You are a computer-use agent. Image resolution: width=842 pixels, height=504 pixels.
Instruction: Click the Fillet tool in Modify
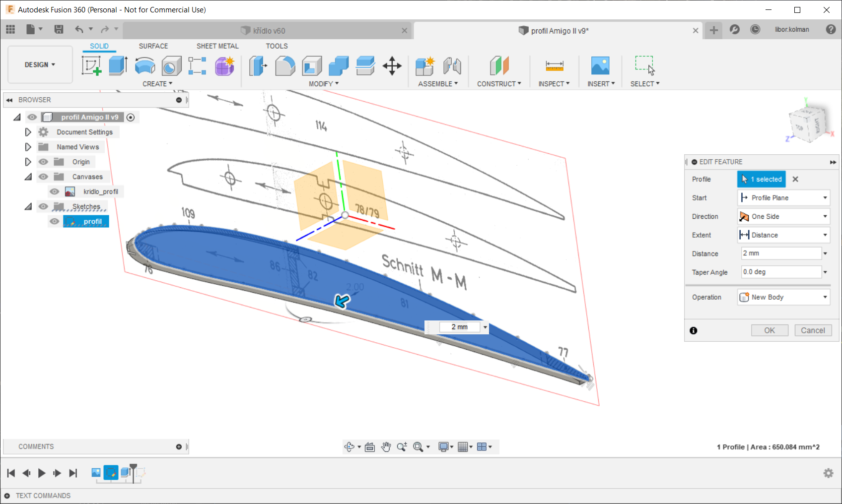pyautogui.click(x=285, y=65)
